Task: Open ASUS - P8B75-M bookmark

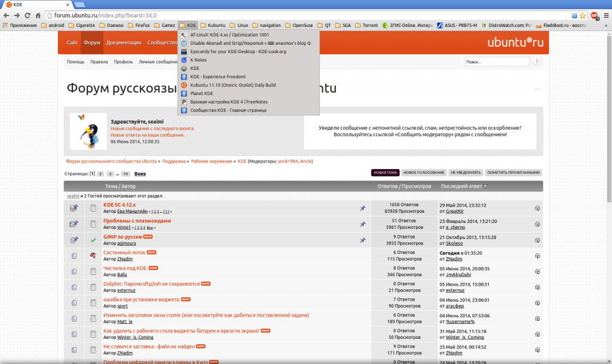Action: [x=457, y=25]
